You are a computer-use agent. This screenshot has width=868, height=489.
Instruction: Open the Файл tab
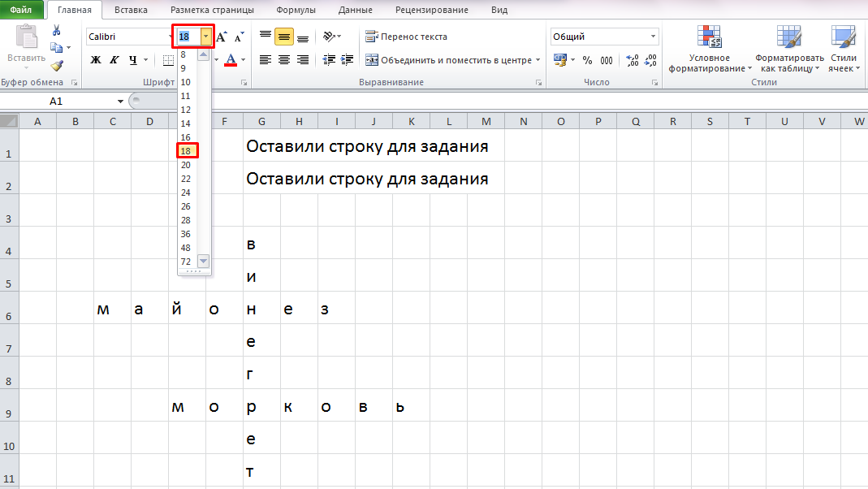21,10
